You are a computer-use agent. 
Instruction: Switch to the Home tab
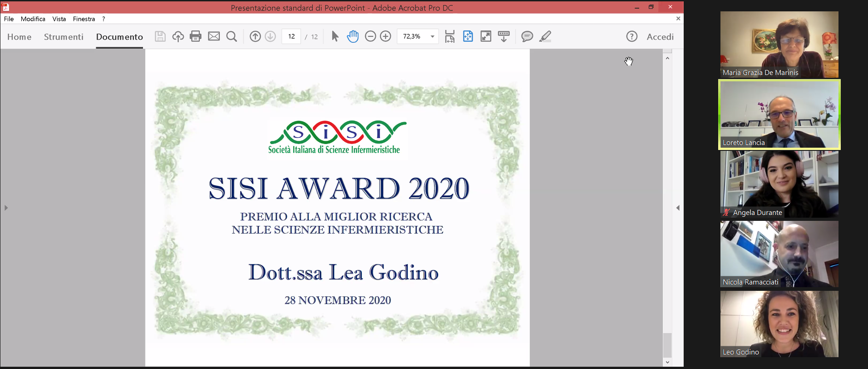coord(20,37)
